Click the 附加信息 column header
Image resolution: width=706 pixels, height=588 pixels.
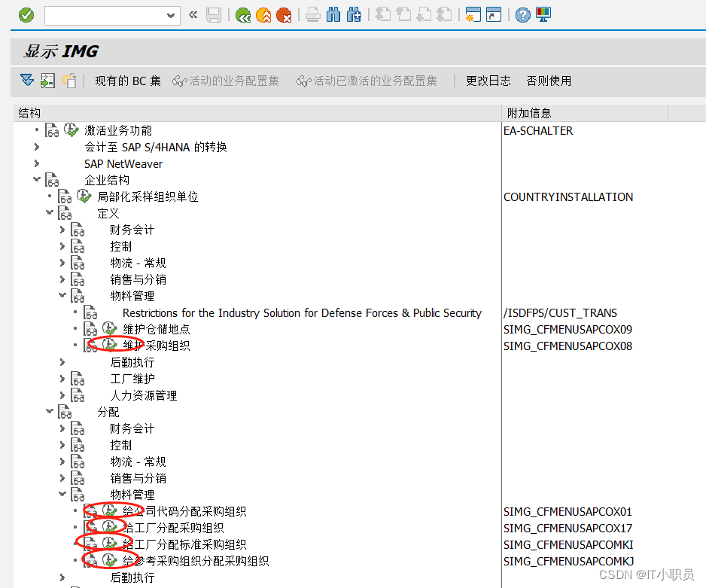(x=585, y=113)
